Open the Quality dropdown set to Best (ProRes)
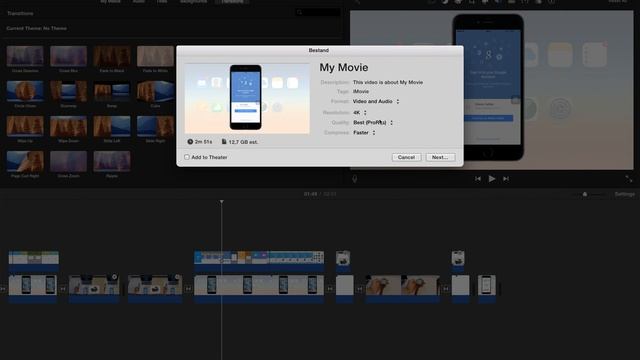 (373, 122)
